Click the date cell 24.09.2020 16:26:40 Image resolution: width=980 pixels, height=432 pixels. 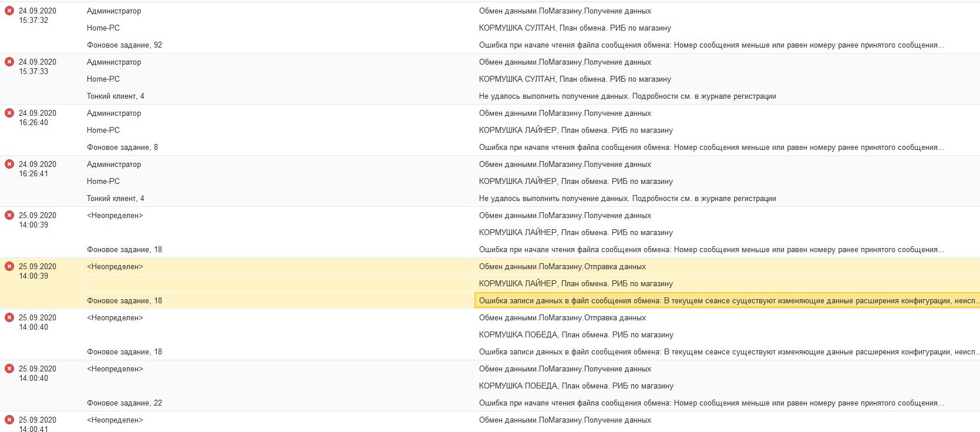point(37,118)
